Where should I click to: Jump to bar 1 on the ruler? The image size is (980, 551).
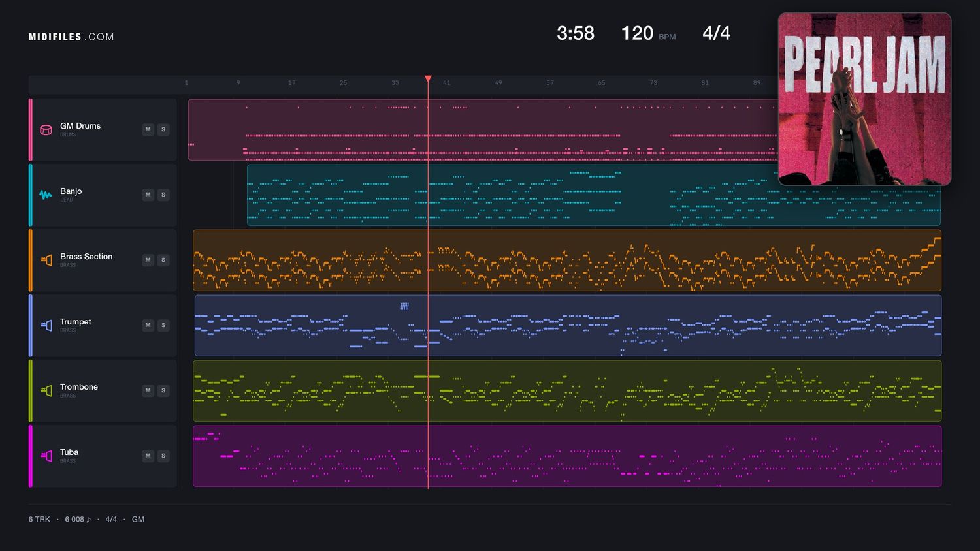point(186,83)
